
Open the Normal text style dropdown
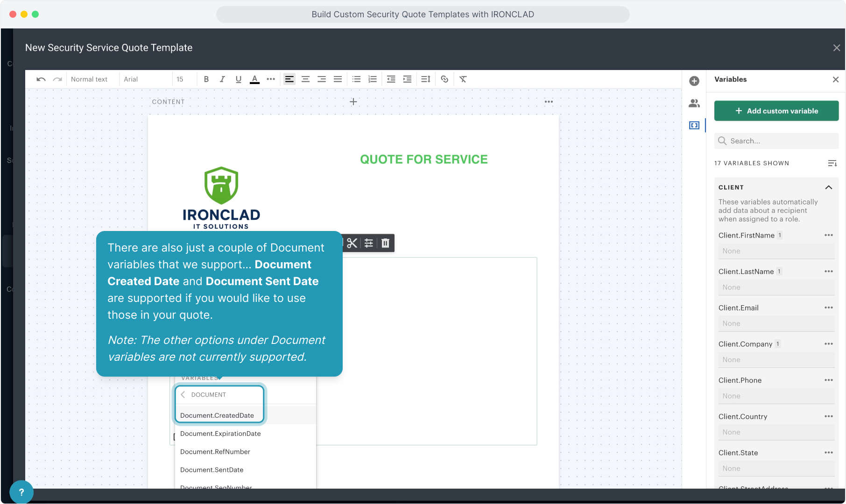[x=89, y=79]
